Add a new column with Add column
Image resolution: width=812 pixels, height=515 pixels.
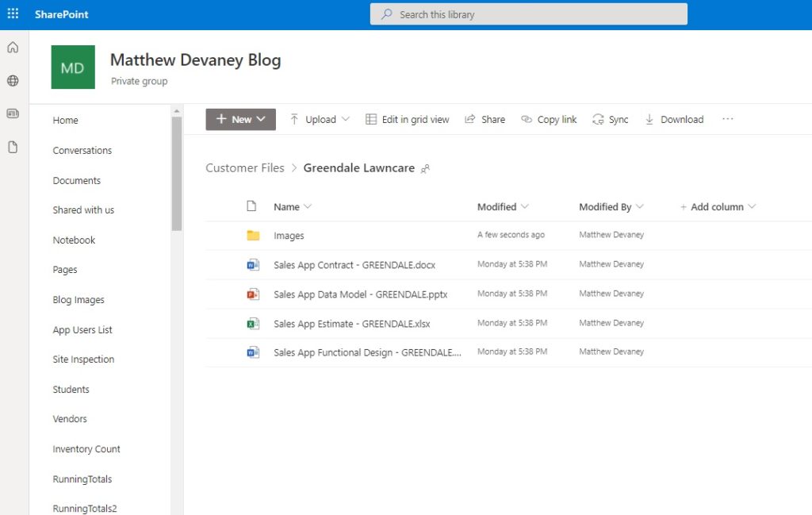point(713,206)
